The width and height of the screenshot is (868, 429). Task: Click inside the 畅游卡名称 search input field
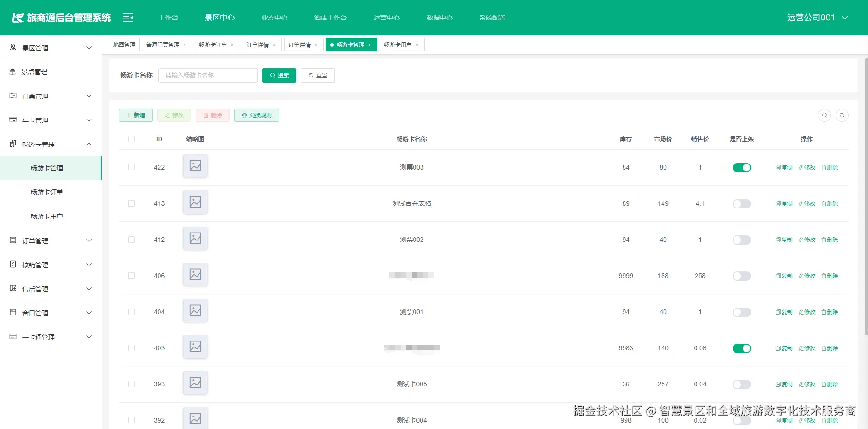[207, 75]
